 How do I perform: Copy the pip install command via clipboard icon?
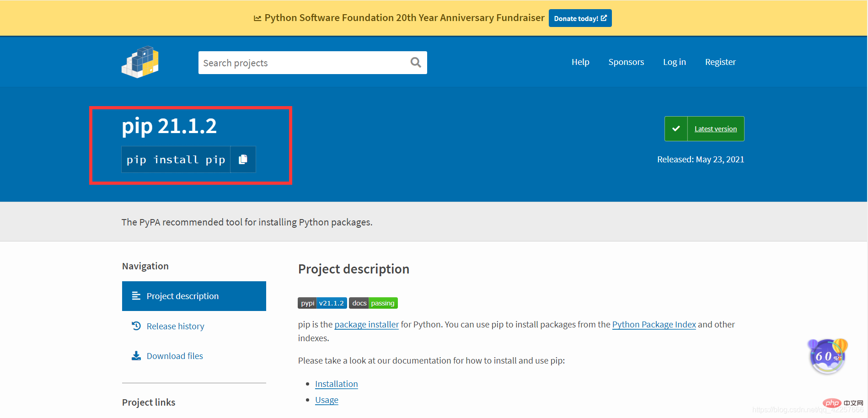(x=243, y=159)
